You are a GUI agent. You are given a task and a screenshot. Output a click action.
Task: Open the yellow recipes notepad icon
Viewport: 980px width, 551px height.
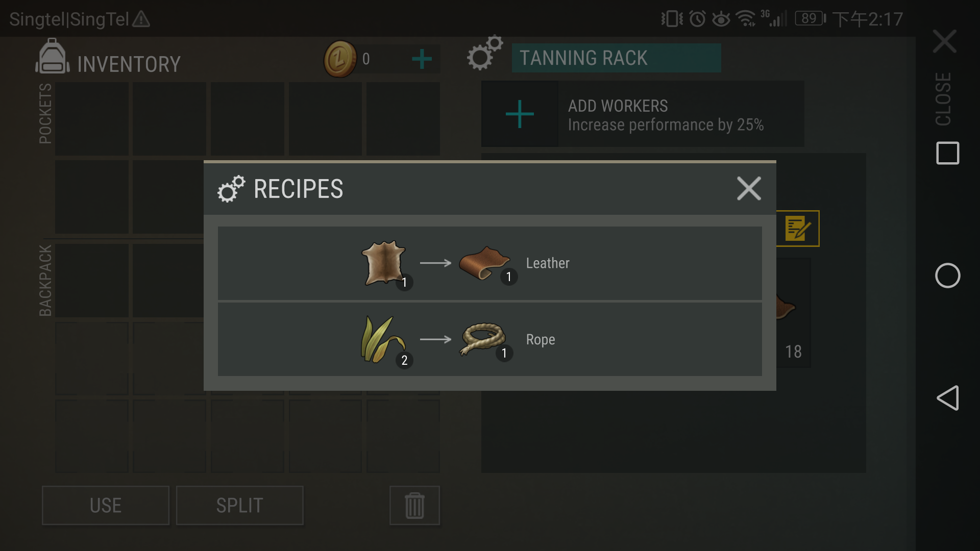[798, 229]
